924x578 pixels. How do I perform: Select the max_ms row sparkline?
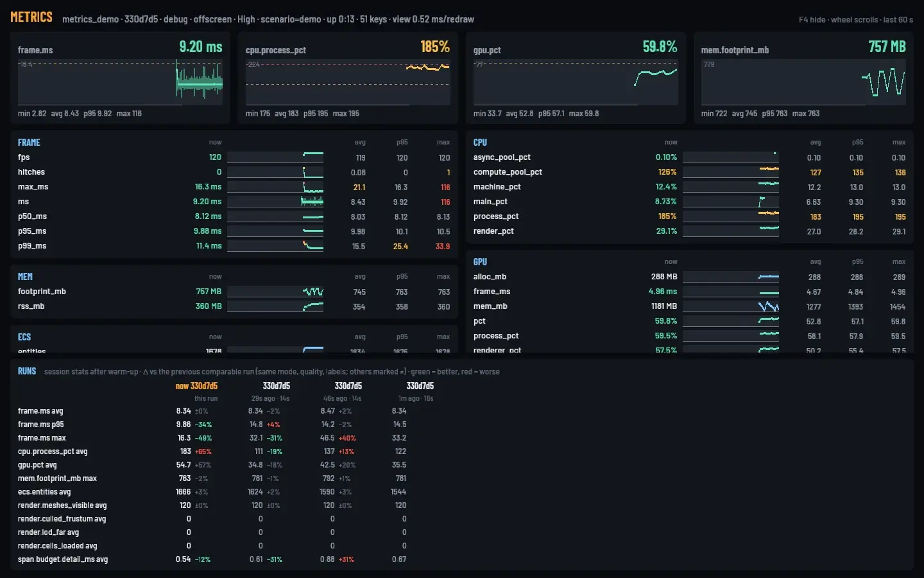coord(275,187)
